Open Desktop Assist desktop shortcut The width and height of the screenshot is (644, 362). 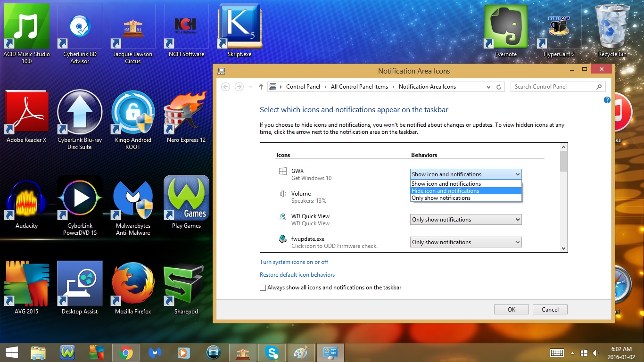coord(80,288)
